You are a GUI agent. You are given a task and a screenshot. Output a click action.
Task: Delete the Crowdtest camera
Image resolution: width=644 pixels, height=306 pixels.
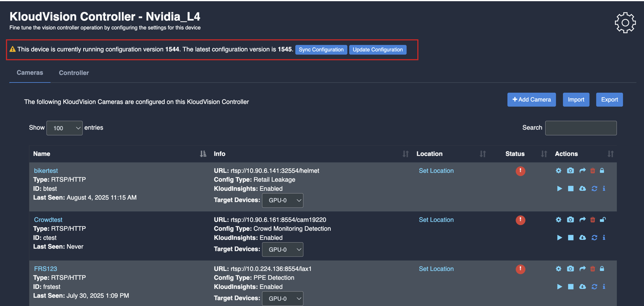[593, 220]
